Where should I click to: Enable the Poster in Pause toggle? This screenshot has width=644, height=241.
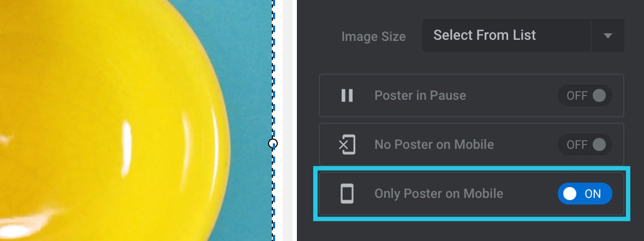click(585, 95)
